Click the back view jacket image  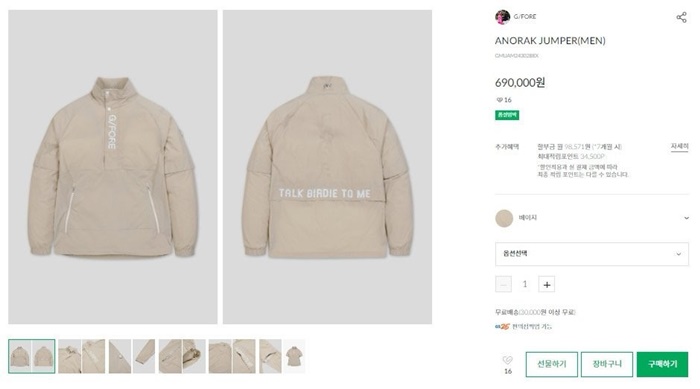coord(327,167)
